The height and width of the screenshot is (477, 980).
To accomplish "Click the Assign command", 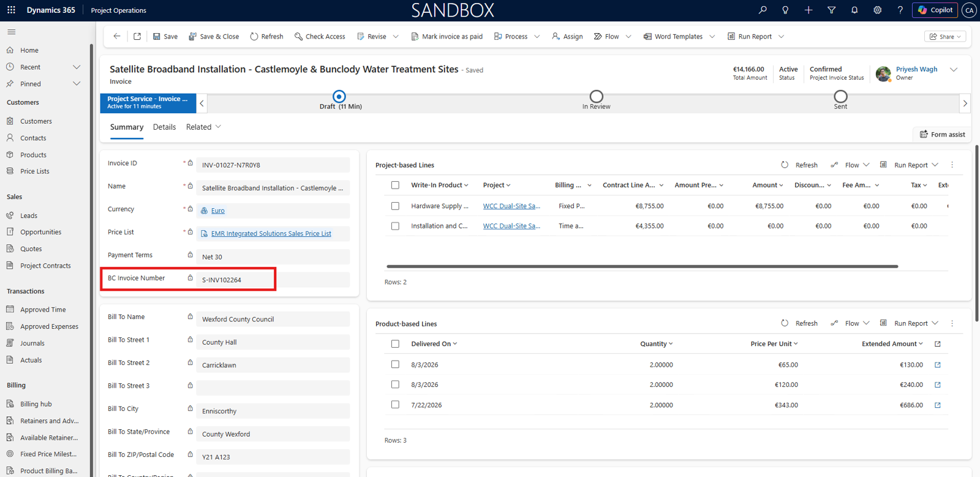I will (567, 36).
